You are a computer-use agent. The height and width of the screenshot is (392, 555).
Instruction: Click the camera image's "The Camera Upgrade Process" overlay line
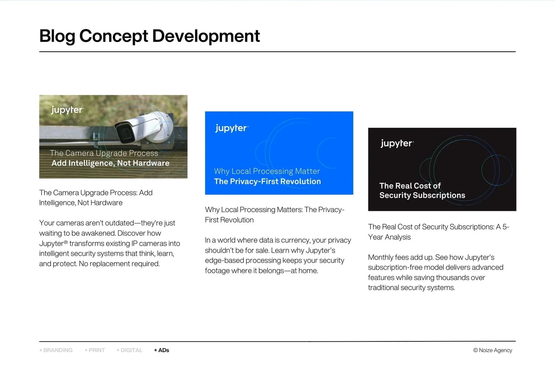pyautogui.click(x=104, y=153)
